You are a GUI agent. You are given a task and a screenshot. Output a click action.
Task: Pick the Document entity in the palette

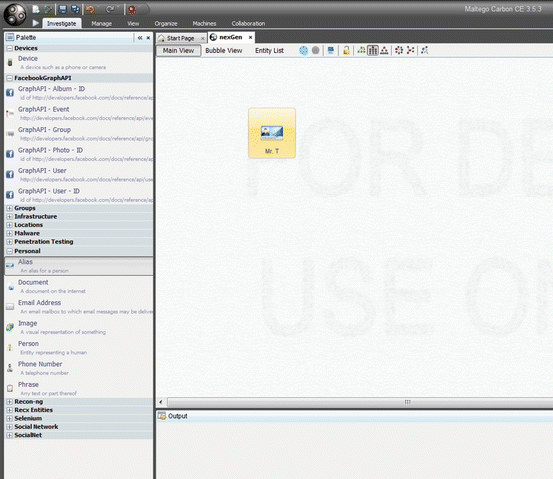tap(79, 286)
